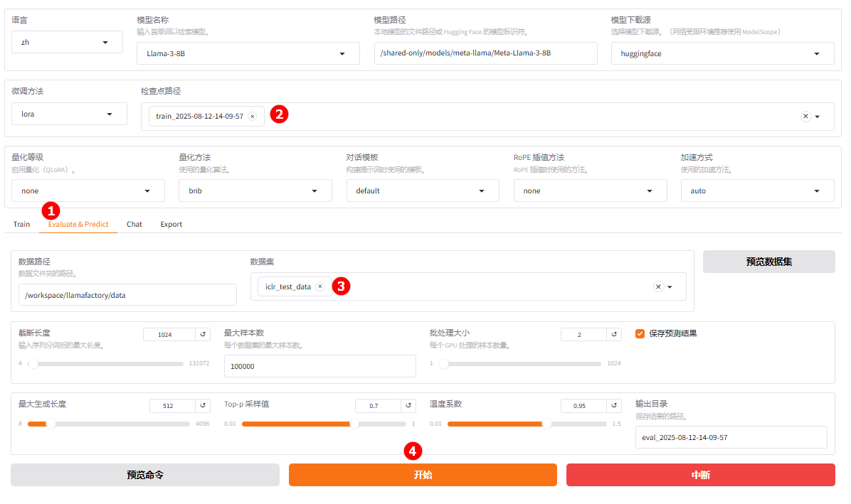Click the orange 开始 button

(423, 475)
